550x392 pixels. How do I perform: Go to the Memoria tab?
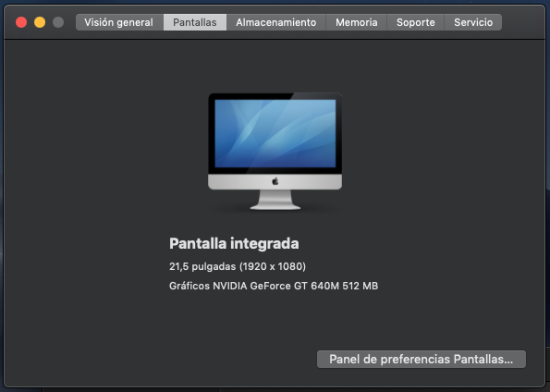[357, 22]
